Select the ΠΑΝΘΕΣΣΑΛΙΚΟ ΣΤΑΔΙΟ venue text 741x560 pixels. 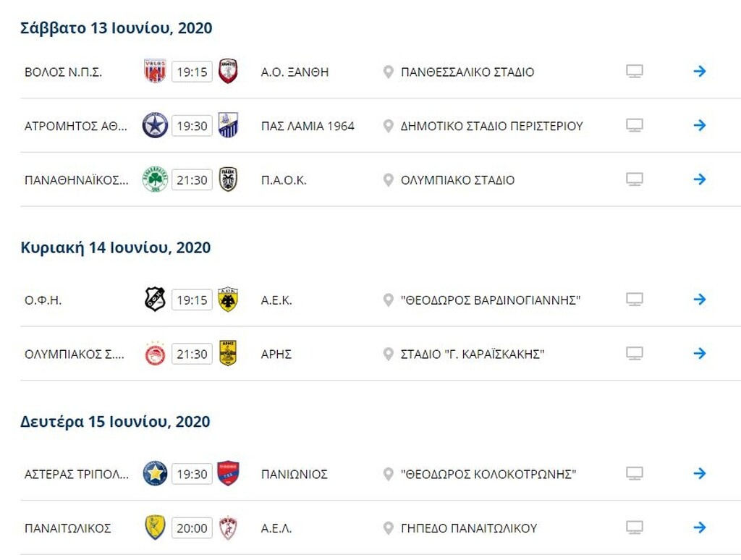[467, 72]
